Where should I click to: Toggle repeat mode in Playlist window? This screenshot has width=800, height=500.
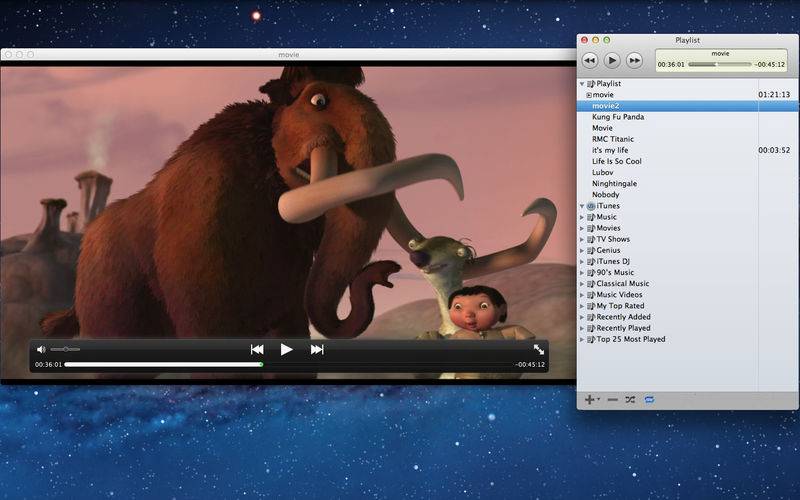click(x=649, y=399)
